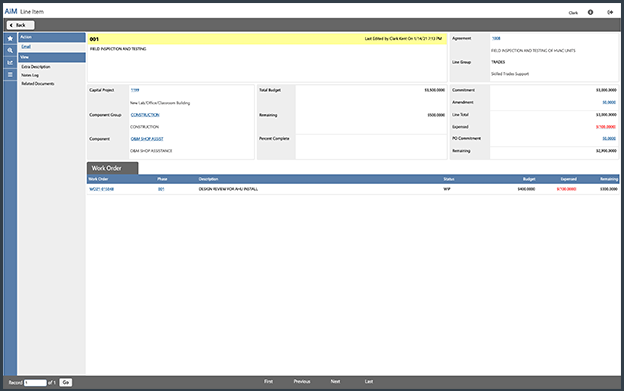
Task: Click DESIGN REVIEW FOR AHU INSTALL description
Action: pos(228,189)
